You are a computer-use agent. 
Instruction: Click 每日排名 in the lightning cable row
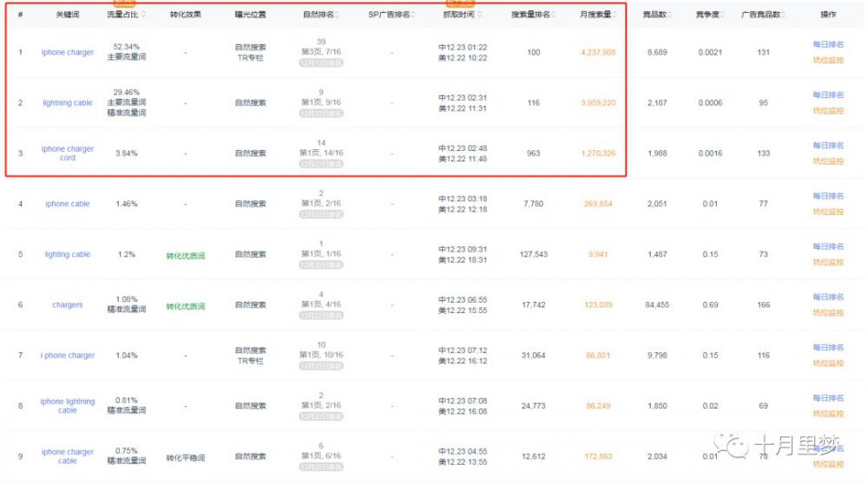[828, 95]
